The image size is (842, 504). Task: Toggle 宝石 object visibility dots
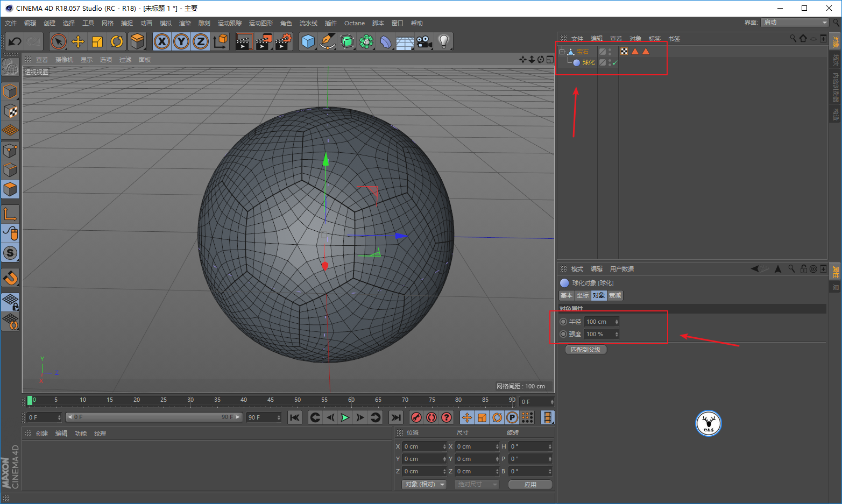[x=610, y=52]
